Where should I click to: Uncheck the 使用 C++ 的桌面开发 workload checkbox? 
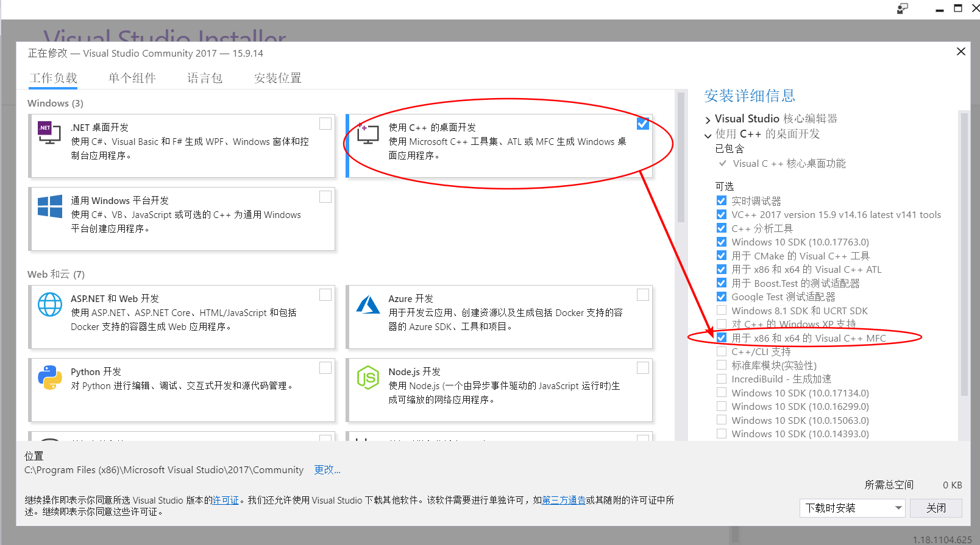[643, 124]
